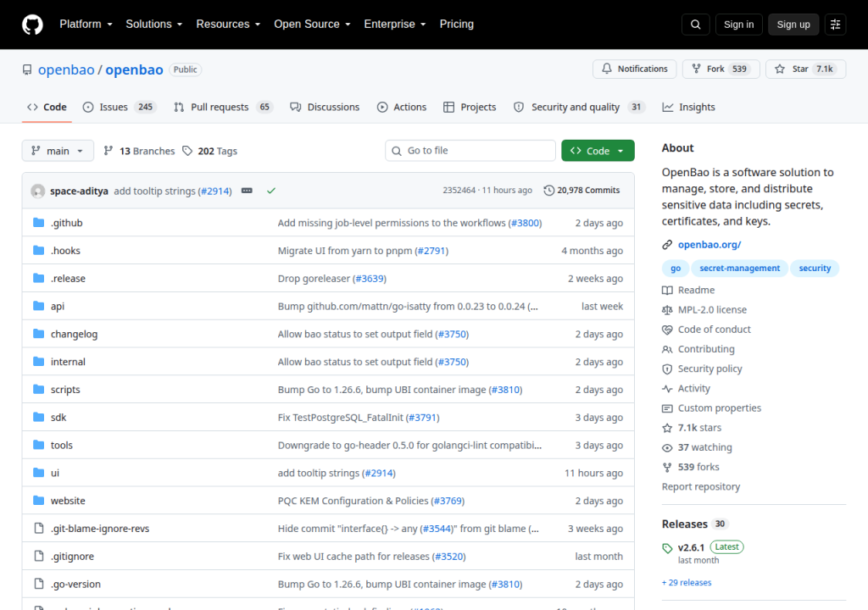Switch to the Issues tab
This screenshot has height=610, width=868.
(x=120, y=107)
